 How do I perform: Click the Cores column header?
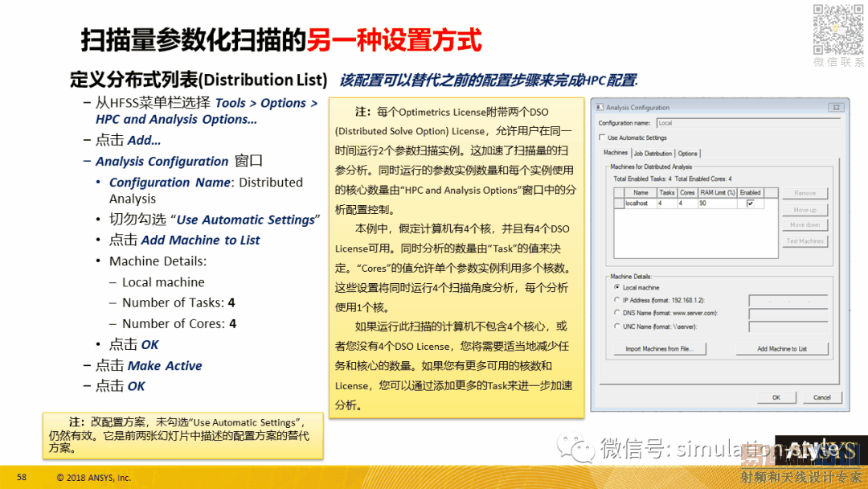(687, 193)
